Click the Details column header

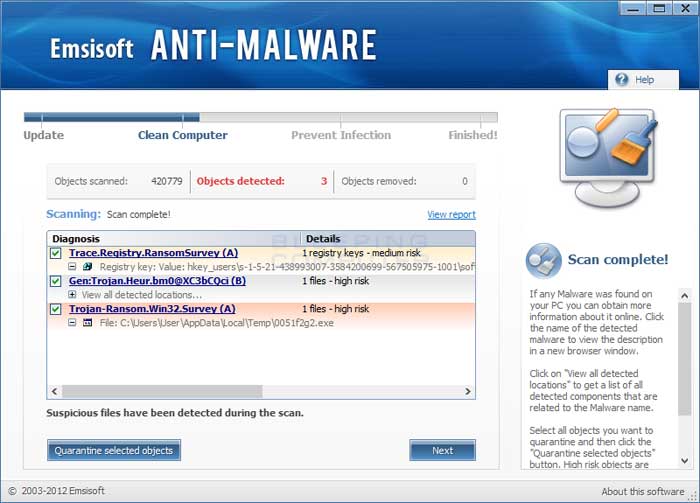pyautogui.click(x=388, y=239)
